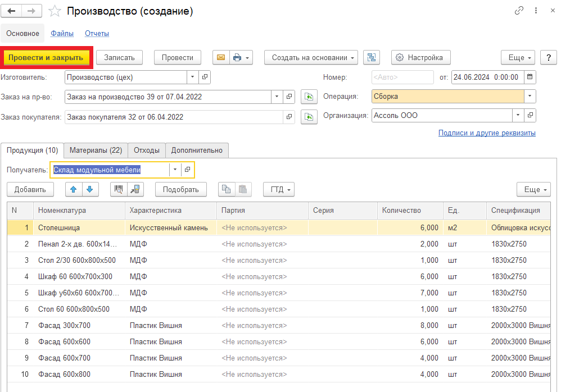
Task: Fill from production order green arrow icon
Action: (309, 97)
